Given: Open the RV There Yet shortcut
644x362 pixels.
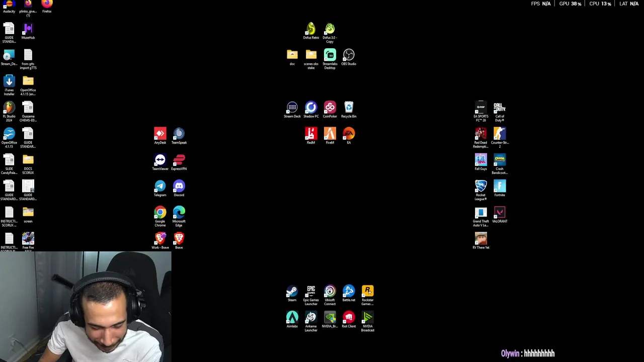Looking at the screenshot, I should [481, 240].
